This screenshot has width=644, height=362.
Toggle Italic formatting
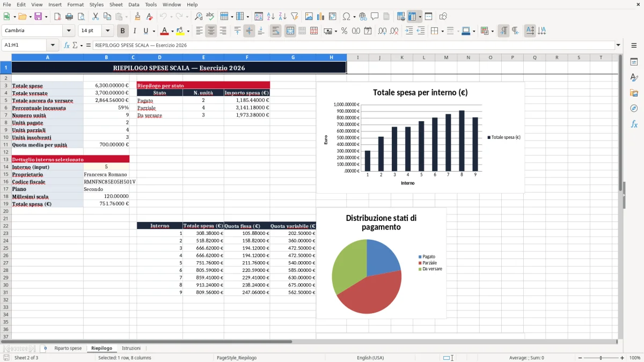tap(135, 31)
